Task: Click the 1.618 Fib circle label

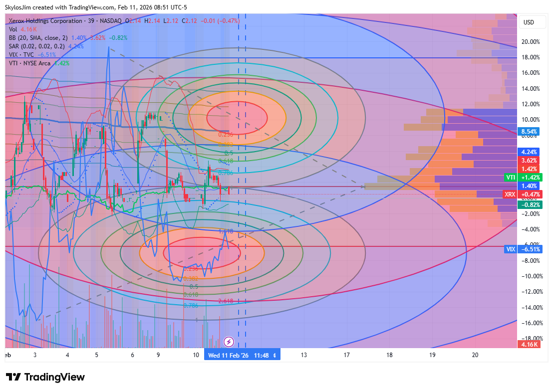Action: pos(226,231)
